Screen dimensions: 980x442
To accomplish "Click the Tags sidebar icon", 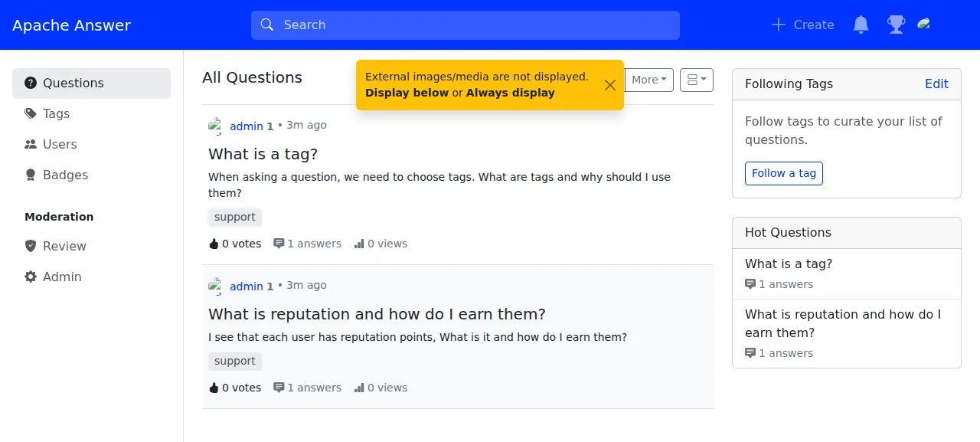I will (31, 113).
